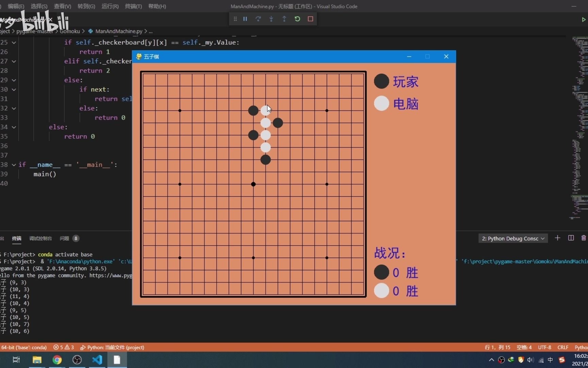Split the terminal panel

(571, 238)
